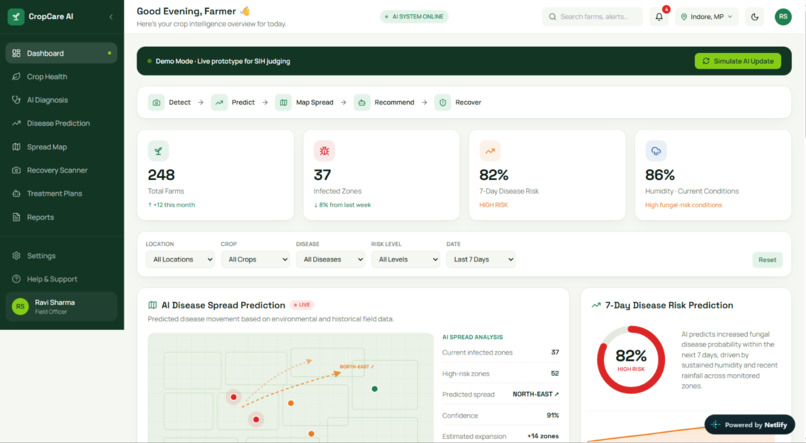Toggle dark mode moon icon
The height and width of the screenshot is (443, 806).
pos(755,16)
